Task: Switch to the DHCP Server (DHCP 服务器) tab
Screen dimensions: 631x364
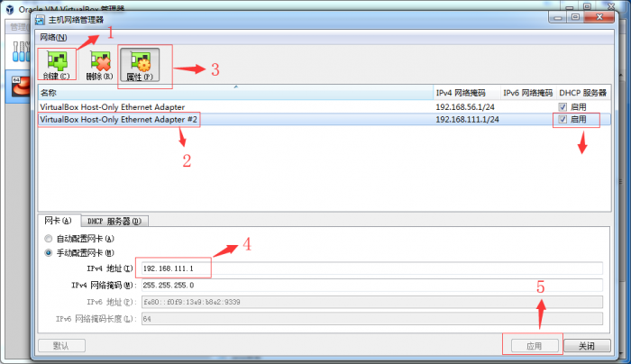Action: click(x=114, y=222)
